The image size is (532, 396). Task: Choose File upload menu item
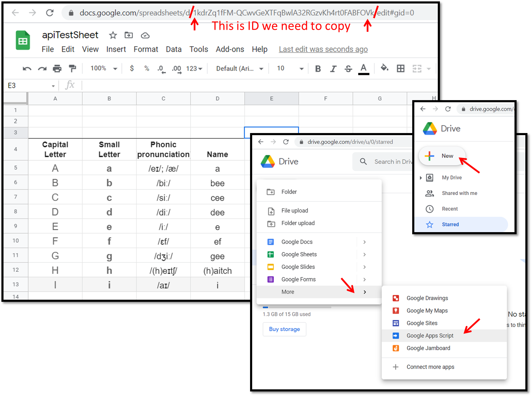pyautogui.click(x=319, y=211)
